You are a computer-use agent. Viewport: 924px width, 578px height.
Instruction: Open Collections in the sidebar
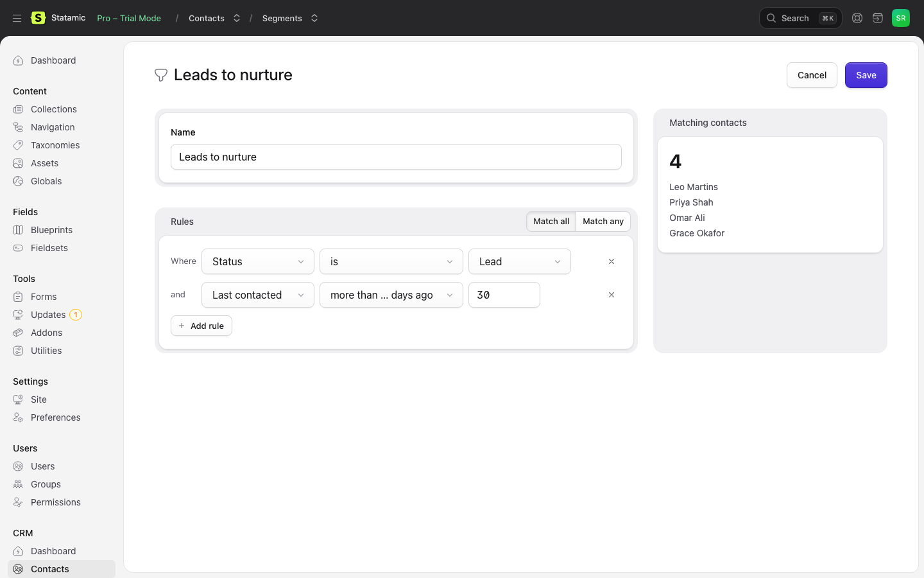coord(54,109)
